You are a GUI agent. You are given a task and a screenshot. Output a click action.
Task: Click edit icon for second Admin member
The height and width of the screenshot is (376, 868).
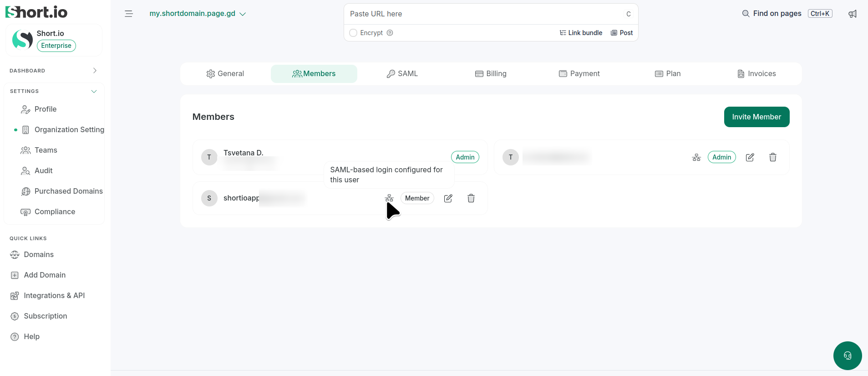click(x=750, y=157)
